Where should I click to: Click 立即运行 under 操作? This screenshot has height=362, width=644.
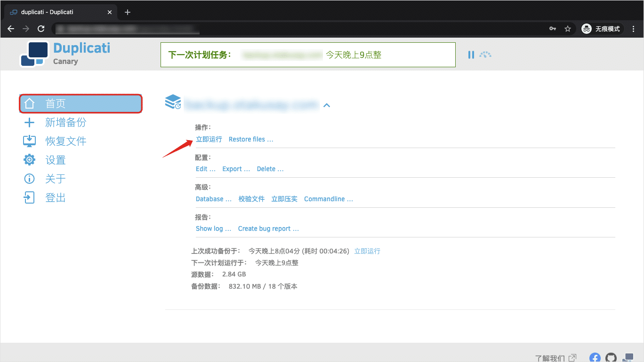[209, 139]
